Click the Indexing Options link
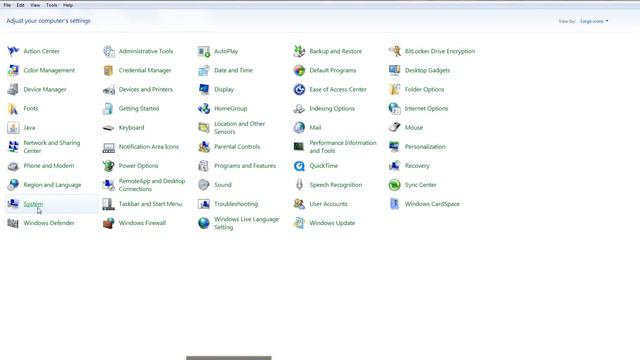640x360 pixels. click(x=332, y=109)
